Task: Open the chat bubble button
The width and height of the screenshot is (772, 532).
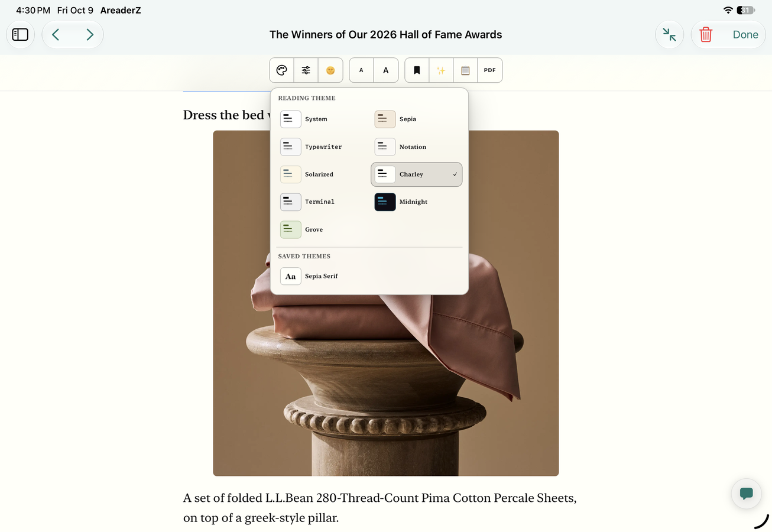Action: 746,494
